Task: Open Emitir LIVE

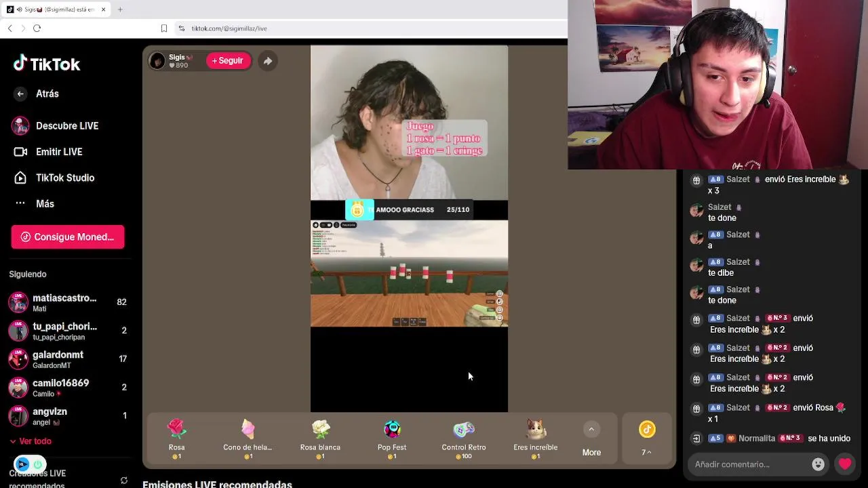Action: (x=49, y=152)
